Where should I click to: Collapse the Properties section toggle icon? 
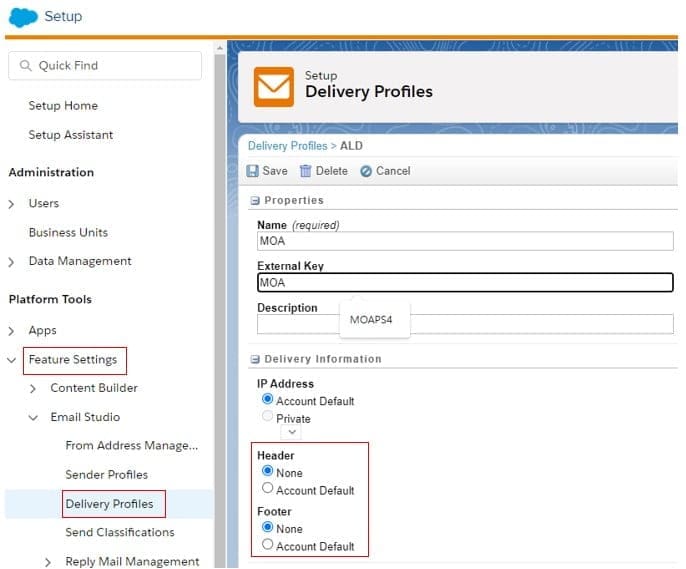(x=255, y=201)
